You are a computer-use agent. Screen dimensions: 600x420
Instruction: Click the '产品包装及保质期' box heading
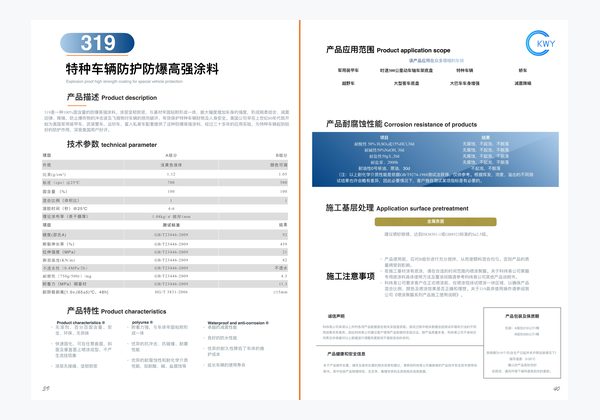click(522, 316)
